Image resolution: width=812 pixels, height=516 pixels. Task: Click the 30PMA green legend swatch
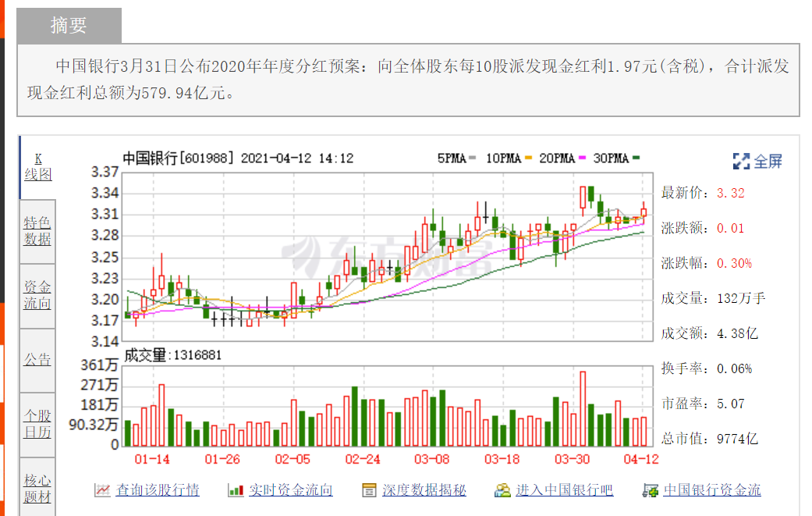636,158
